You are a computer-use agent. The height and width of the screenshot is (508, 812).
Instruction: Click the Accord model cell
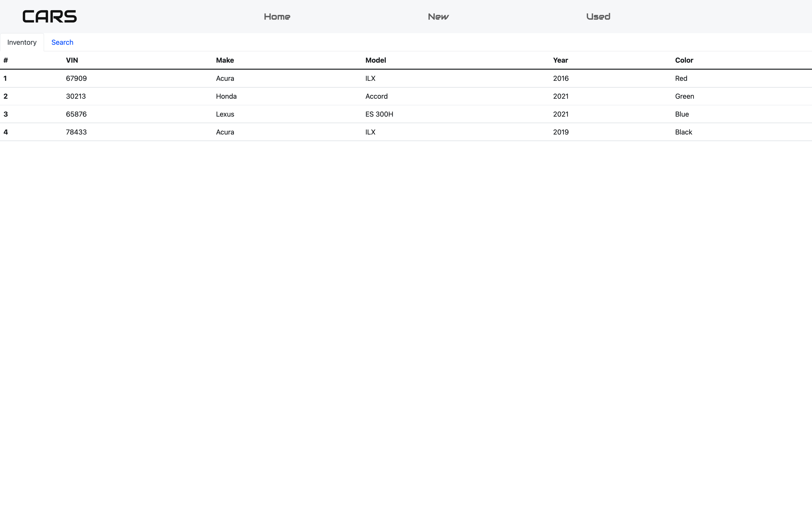pyautogui.click(x=376, y=96)
